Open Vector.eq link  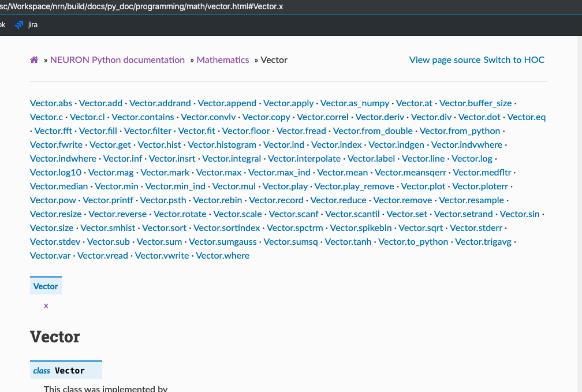coord(527,117)
